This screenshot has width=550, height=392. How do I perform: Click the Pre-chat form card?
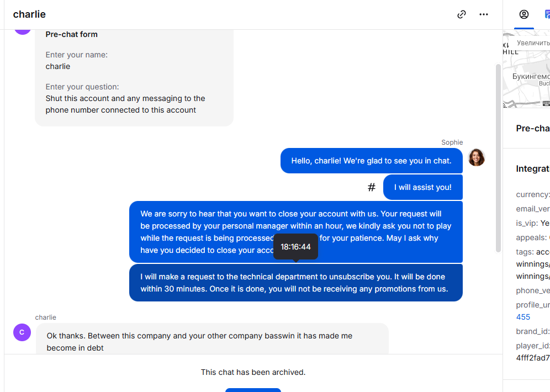(x=134, y=77)
